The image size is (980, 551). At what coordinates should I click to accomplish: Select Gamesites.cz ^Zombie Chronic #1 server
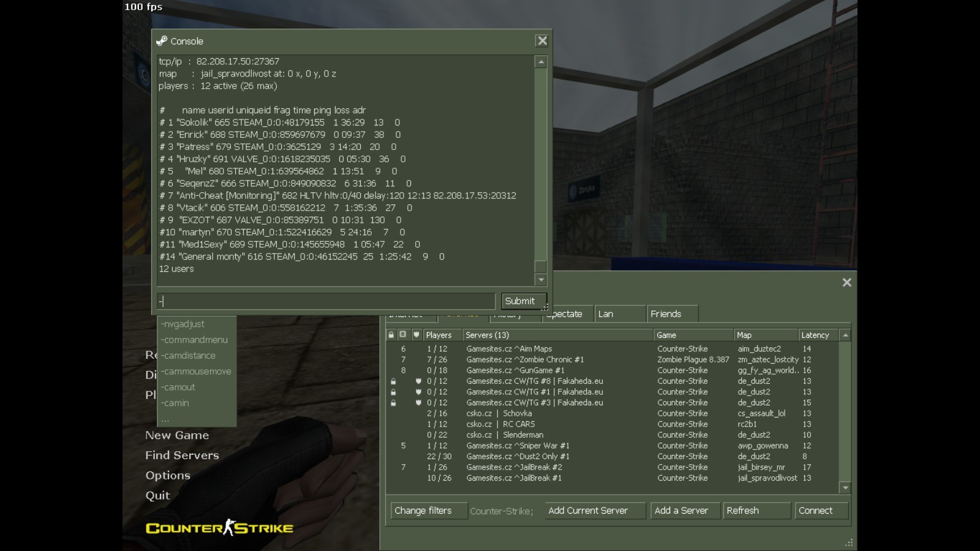(612, 360)
